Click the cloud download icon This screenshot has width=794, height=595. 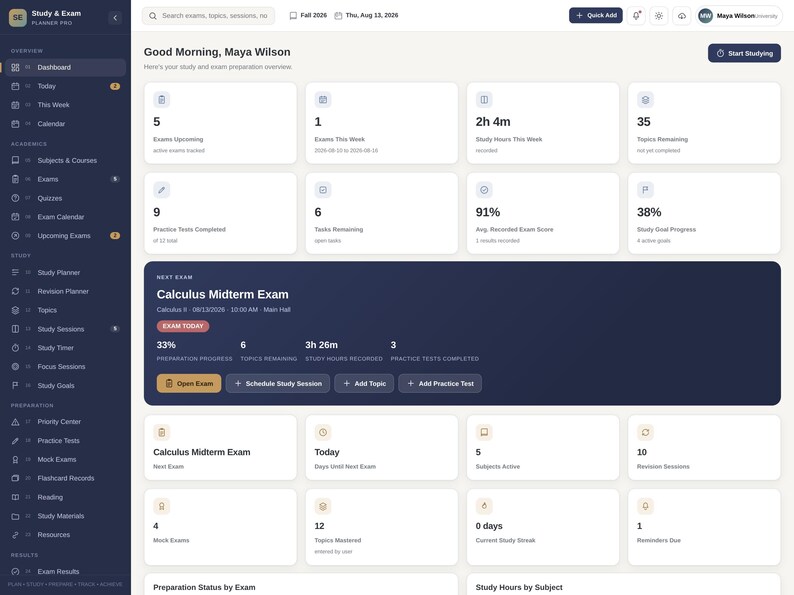click(x=682, y=16)
